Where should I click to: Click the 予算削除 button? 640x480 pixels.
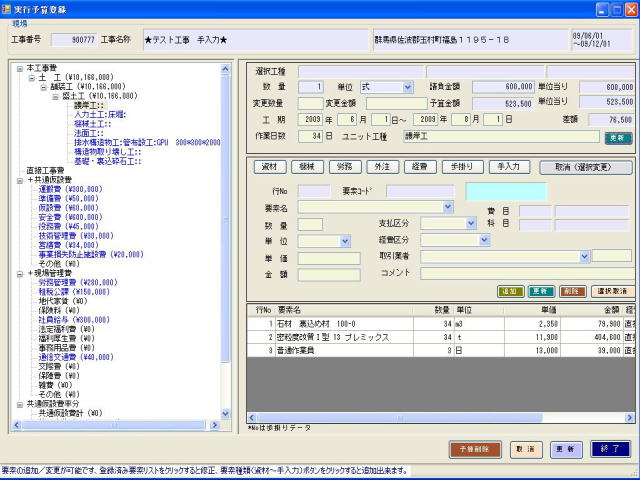475,449
